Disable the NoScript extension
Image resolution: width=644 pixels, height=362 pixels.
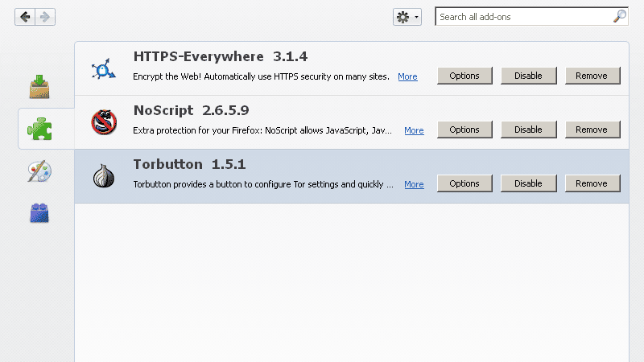pyautogui.click(x=528, y=130)
